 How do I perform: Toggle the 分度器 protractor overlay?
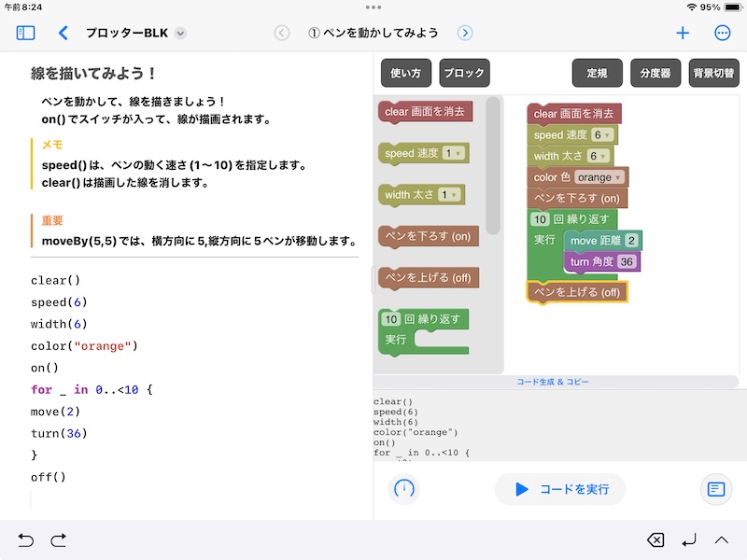point(655,73)
